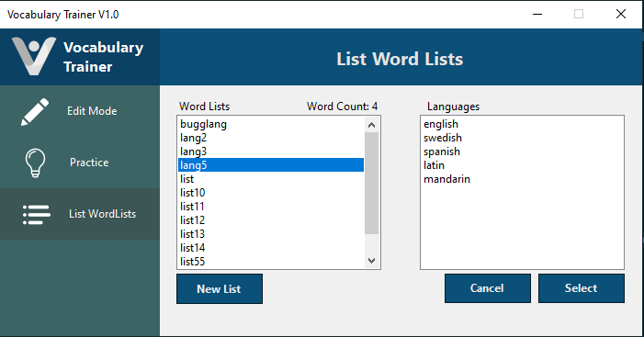Pick list12 in the Word Lists box

tap(271, 220)
